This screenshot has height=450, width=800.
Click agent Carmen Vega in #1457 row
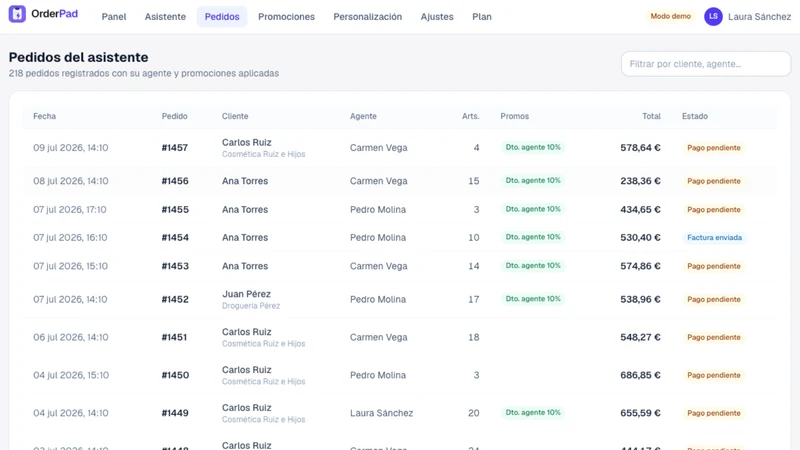[x=379, y=147]
